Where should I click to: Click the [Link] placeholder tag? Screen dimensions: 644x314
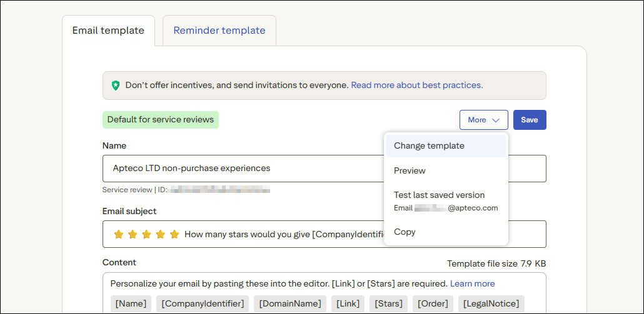348,304
